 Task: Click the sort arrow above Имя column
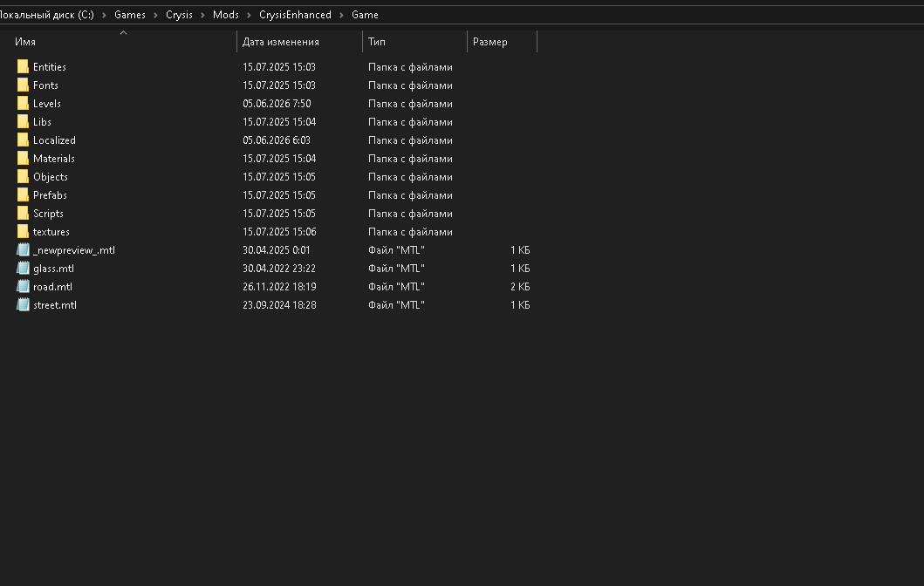tap(123, 33)
